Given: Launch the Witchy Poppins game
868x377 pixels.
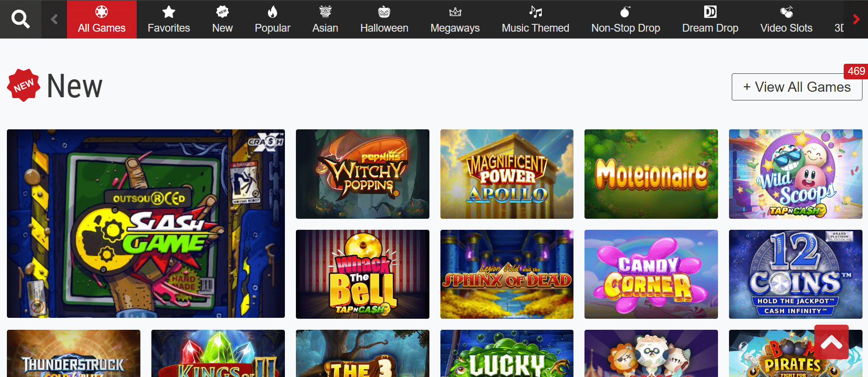Looking at the screenshot, I should click(362, 174).
